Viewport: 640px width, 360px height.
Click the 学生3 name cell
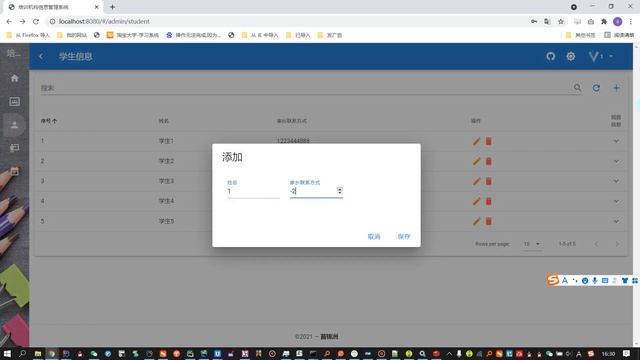(166, 181)
